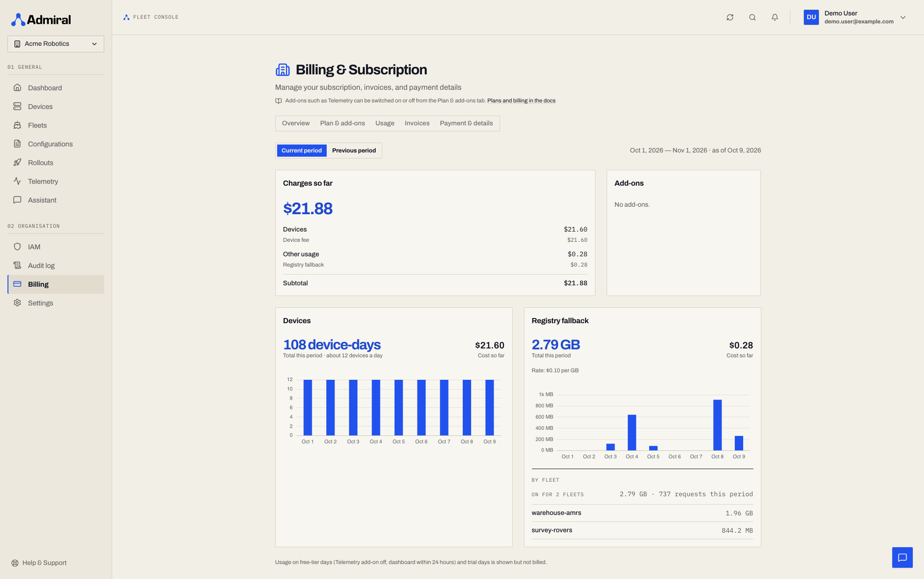The image size is (924, 579).
Task: Select the warehouse-amrs fleet row
Action: point(642,513)
